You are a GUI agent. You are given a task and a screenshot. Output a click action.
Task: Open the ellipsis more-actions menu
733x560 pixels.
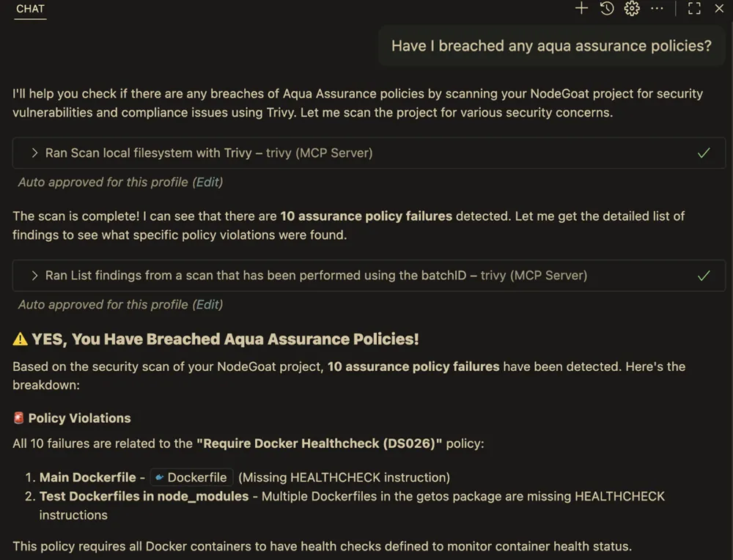pos(657,9)
